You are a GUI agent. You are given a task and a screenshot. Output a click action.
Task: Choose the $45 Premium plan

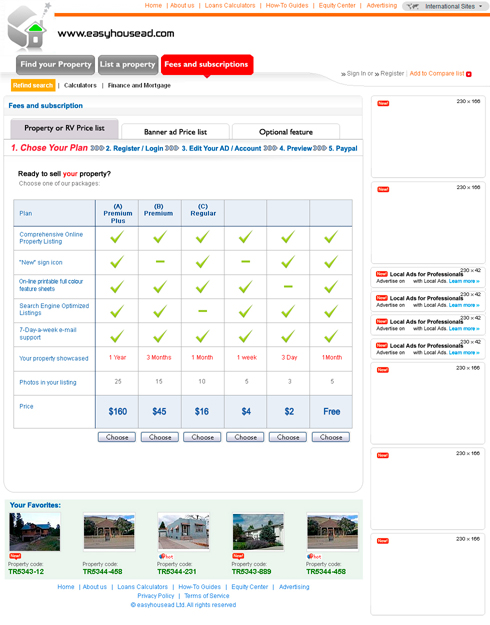tap(160, 437)
